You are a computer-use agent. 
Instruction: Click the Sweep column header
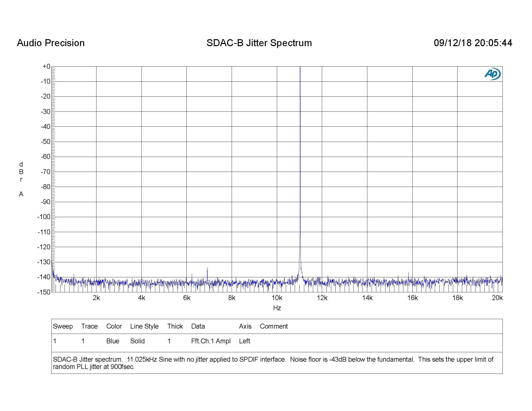63,326
